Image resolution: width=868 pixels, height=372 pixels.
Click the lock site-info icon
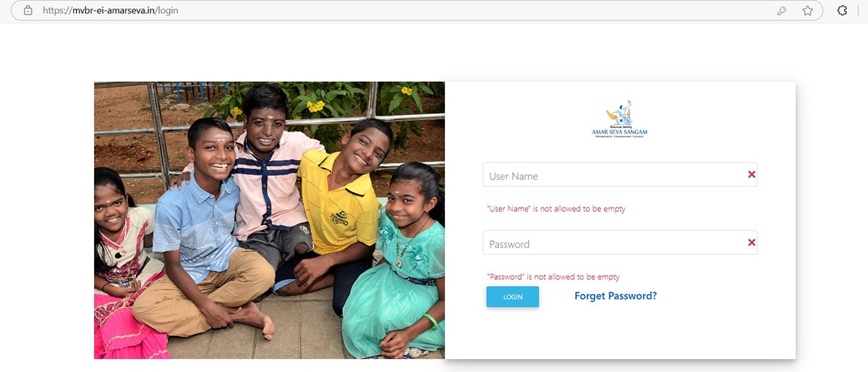tap(28, 11)
